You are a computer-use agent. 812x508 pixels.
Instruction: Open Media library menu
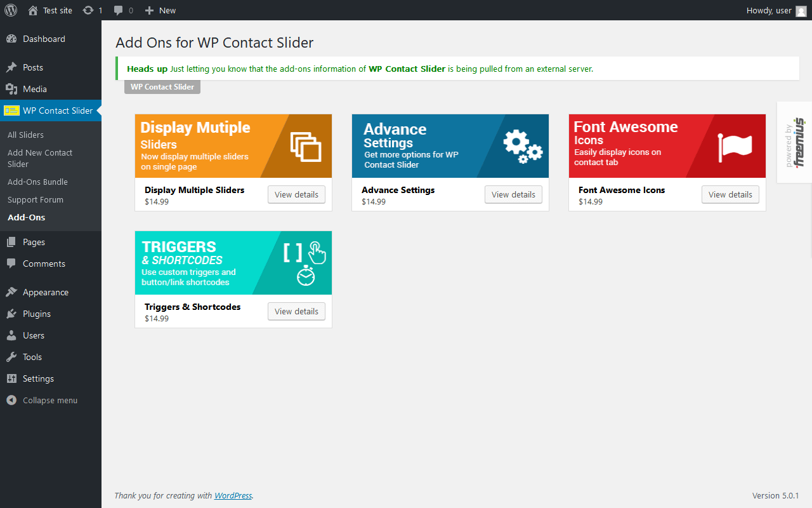coord(51,89)
